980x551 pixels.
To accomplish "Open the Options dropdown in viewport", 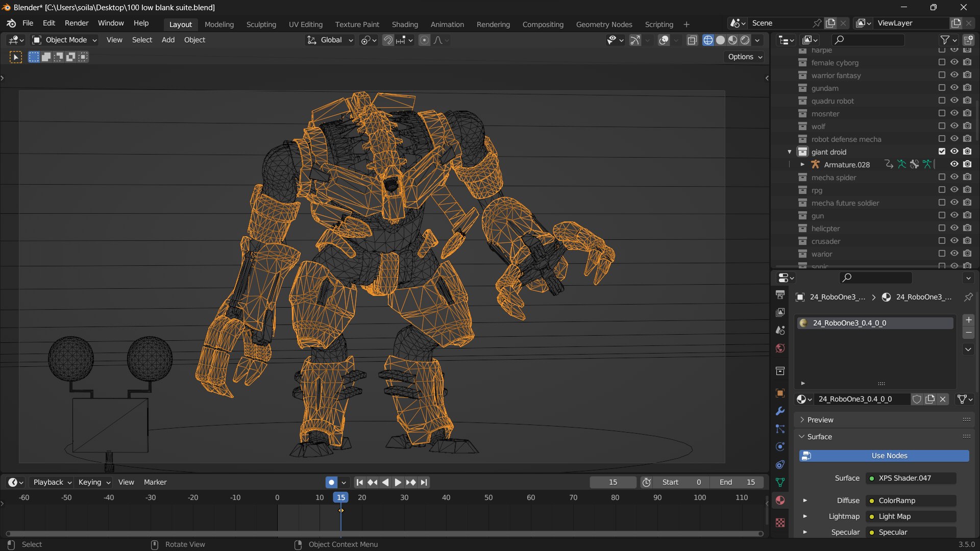I will coord(745,57).
